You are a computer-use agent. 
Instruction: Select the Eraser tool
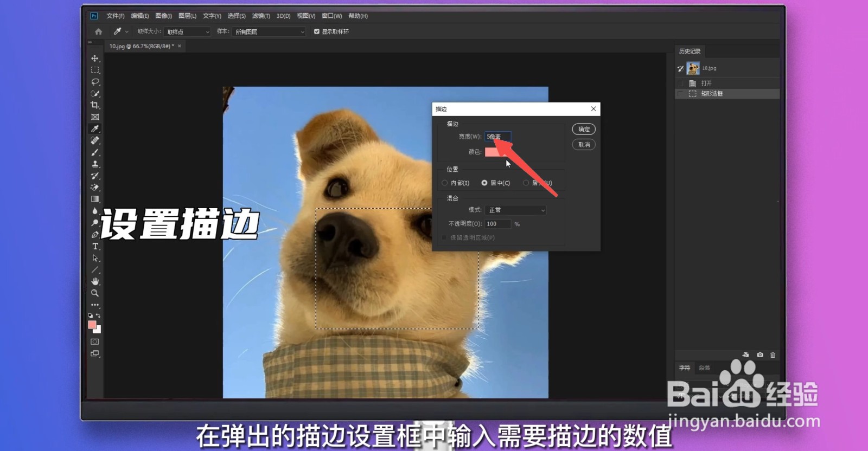[95, 188]
